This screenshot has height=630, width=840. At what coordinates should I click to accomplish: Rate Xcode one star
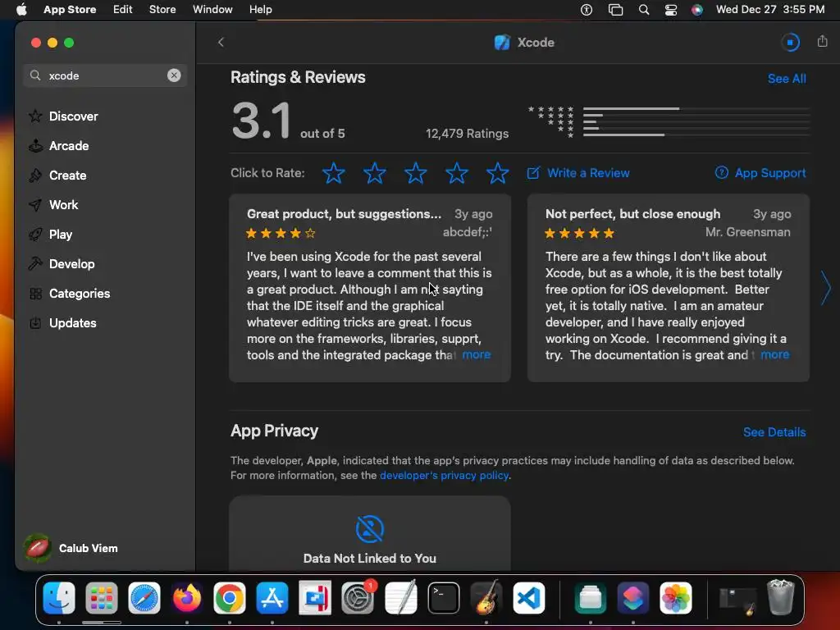[334, 173]
